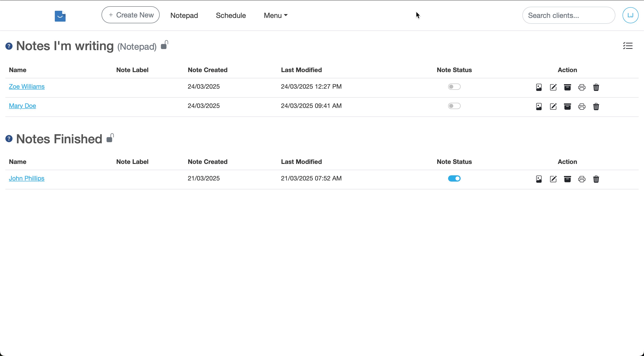Archive the Zoe Williams note
This screenshot has height=356, width=644.
(568, 87)
